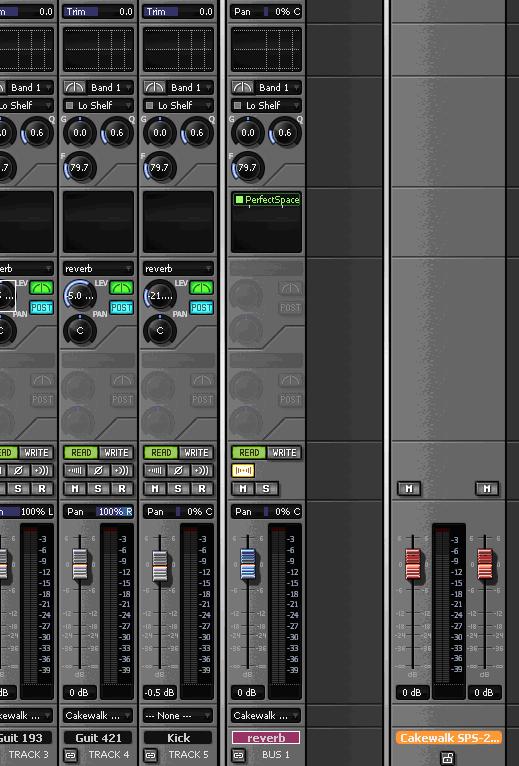Click link icon on Bus 1 strip
The image size is (519, 766).
[x=238, y=755]
